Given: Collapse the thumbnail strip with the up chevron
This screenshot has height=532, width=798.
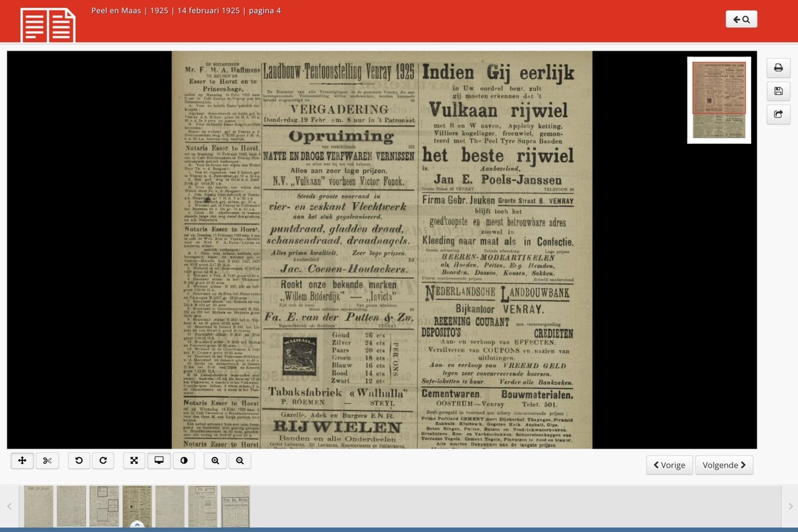Looking at the screenshot, I should click(x=137, y=525).
